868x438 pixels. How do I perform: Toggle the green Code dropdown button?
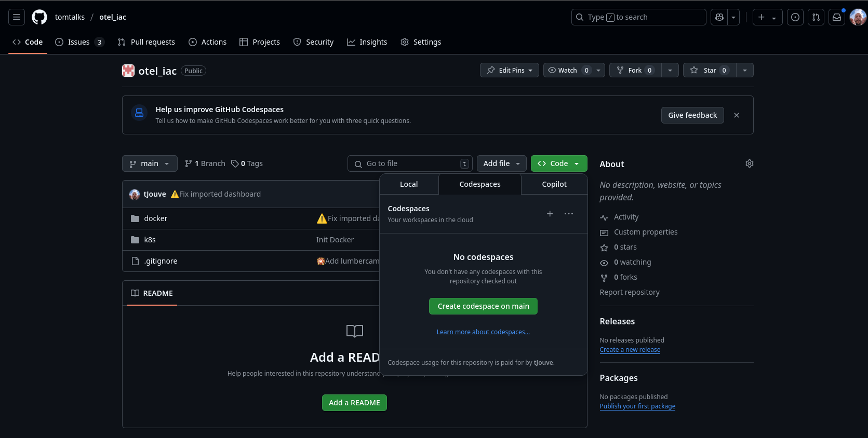[x=559, y=163]
